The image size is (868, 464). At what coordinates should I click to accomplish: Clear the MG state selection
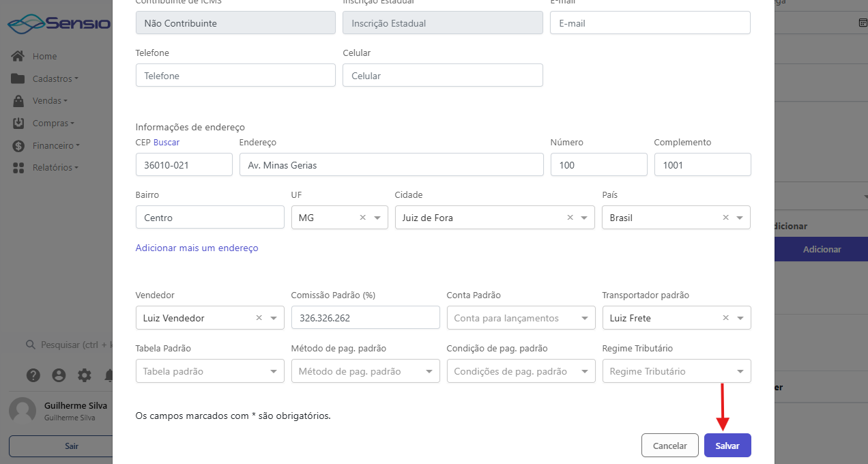click(362, 218)
